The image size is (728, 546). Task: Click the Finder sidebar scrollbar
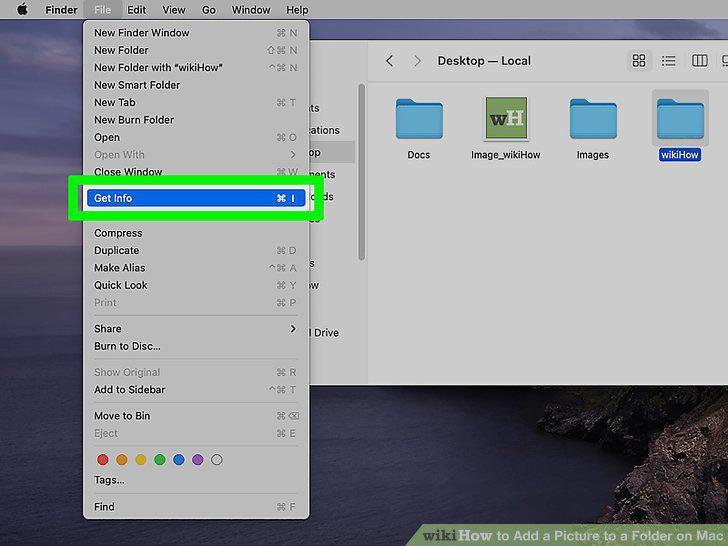click(361, 173)
